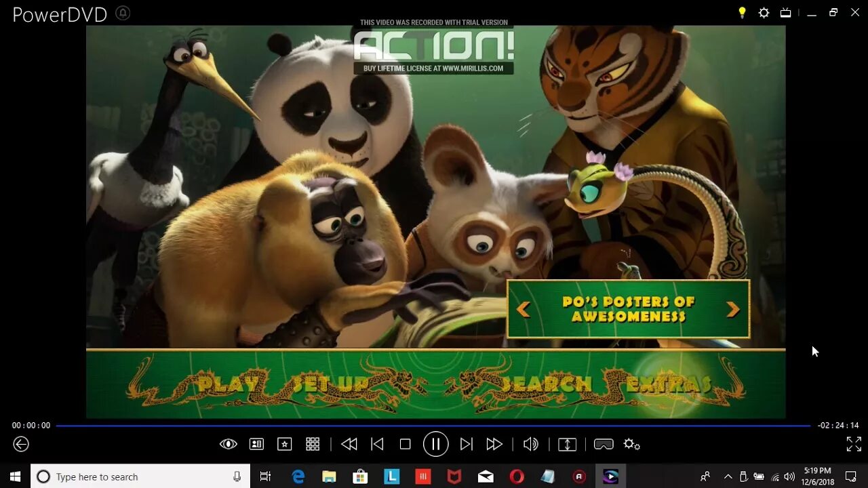Open the bookmark star icon
This screenshot has width=868, height=488.
tap(285, 444)
